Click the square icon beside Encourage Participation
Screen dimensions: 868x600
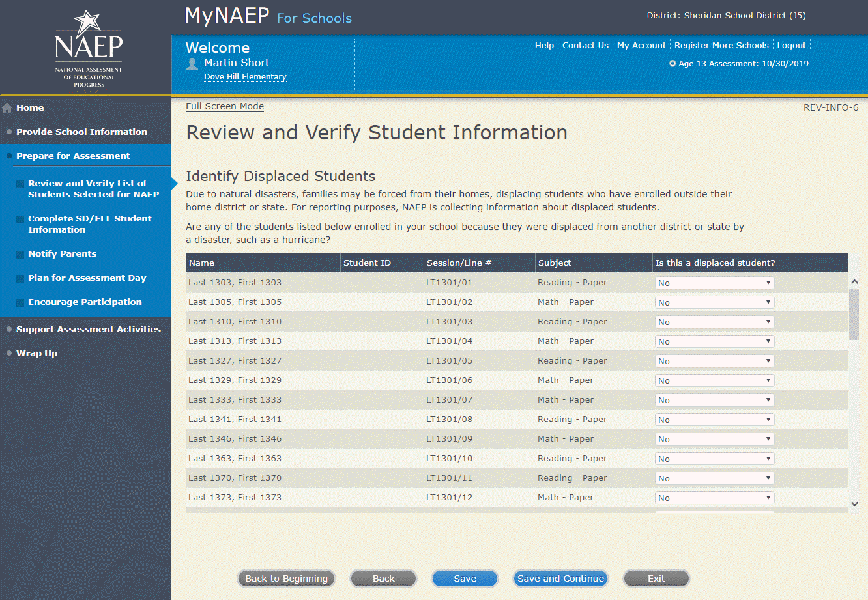point(21,302)
